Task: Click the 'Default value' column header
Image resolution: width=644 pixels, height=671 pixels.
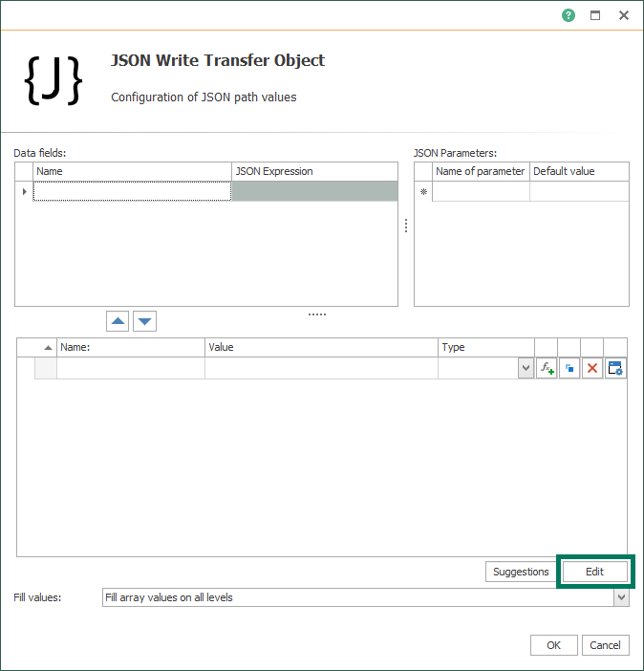Action: pos(579,172)
